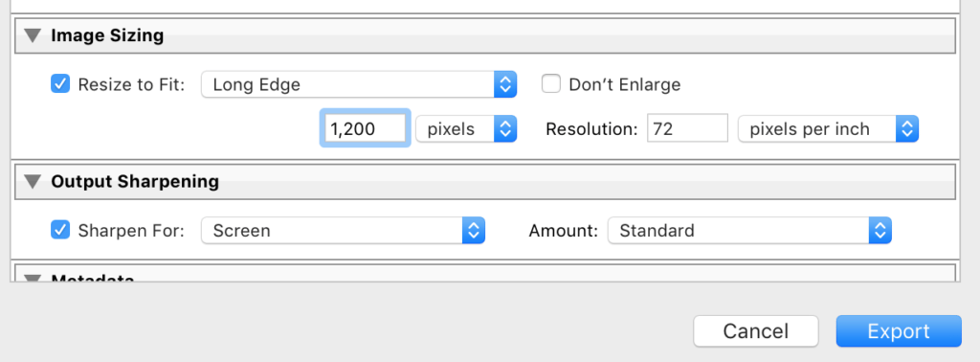This screenshot has width=980, height=362.
Task: Open the Sharpen For Screen dropdown
Action: pos(344,231)
